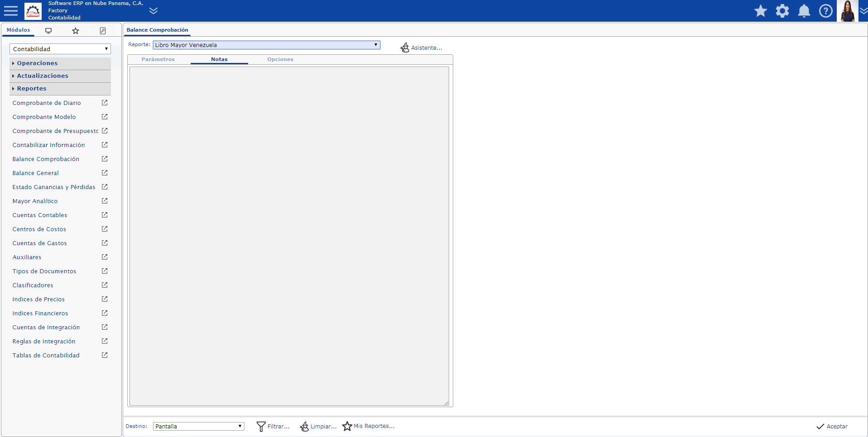Open the star favorites sidebar tab
Image resolution: width=868 pixels, height=437 pixels.
tap(76, 31)
